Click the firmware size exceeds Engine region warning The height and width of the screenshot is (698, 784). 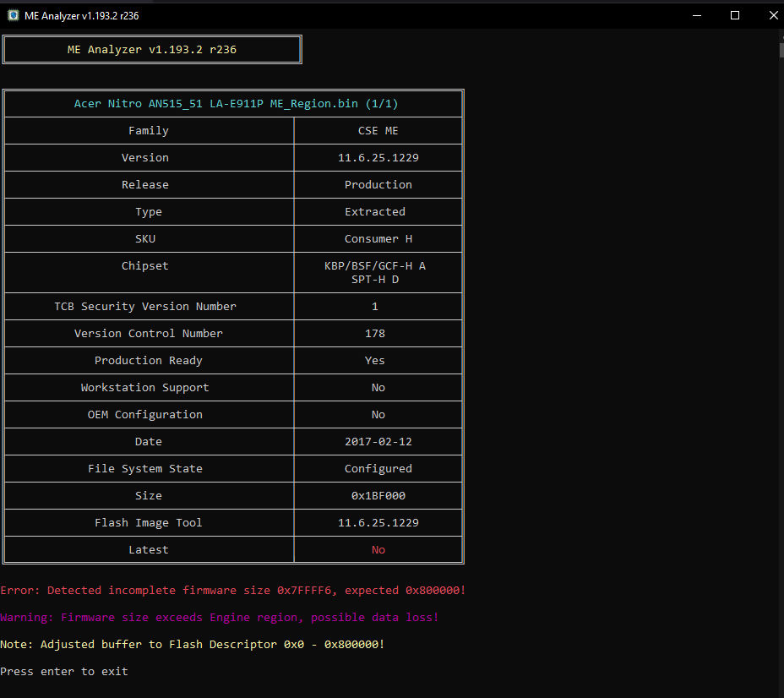(220, 617)
